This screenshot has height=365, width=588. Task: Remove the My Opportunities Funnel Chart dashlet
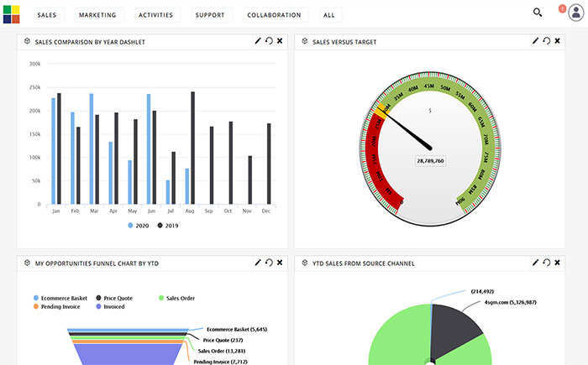click(x=280, y=263)
